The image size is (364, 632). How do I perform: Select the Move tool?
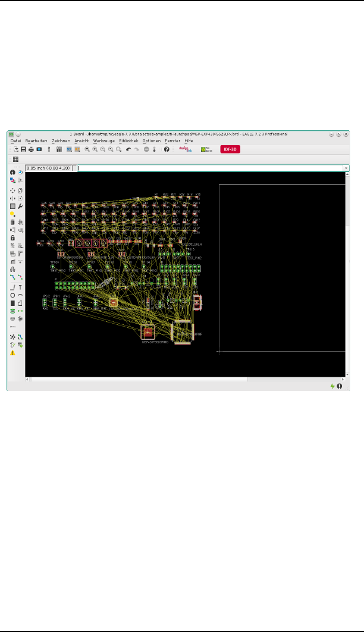[12, 190]
